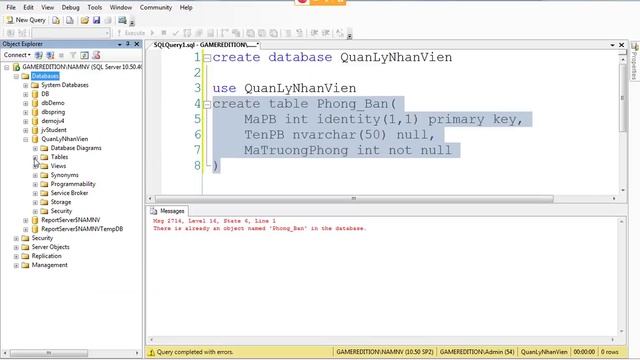Open the Debug menu

point(70,7)
